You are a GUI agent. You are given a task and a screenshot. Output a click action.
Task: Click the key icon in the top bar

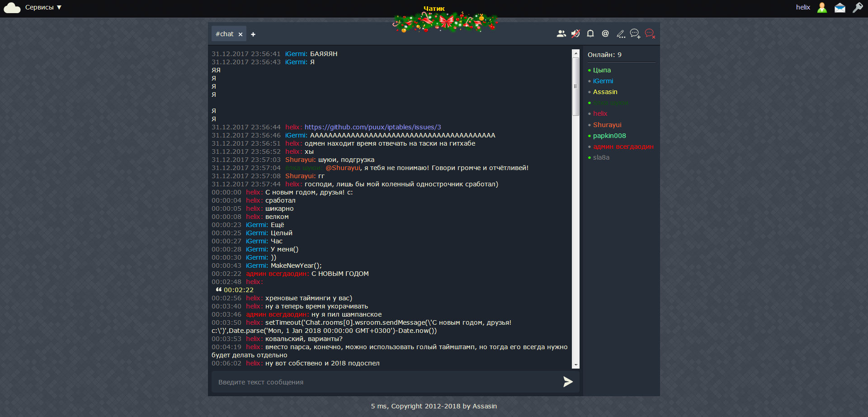point(858,8)
